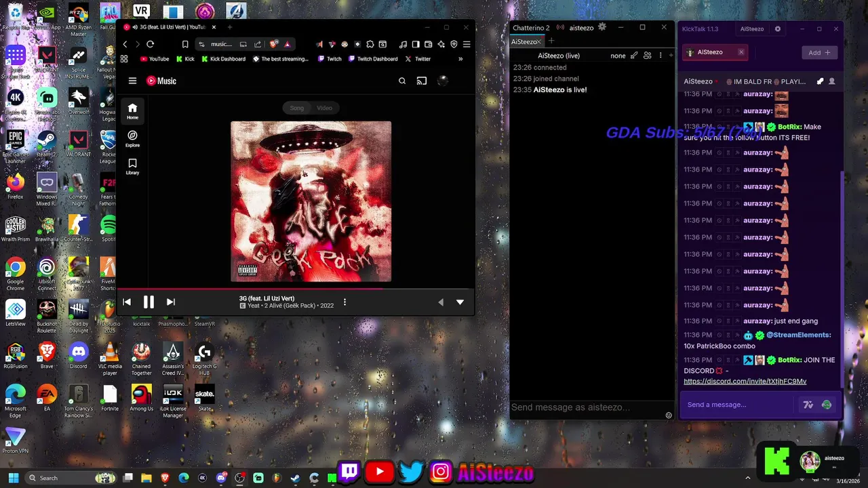868x488 pixels.
Task: Open Brave Leo AI sparkle icon
Action: coord(441,44)
